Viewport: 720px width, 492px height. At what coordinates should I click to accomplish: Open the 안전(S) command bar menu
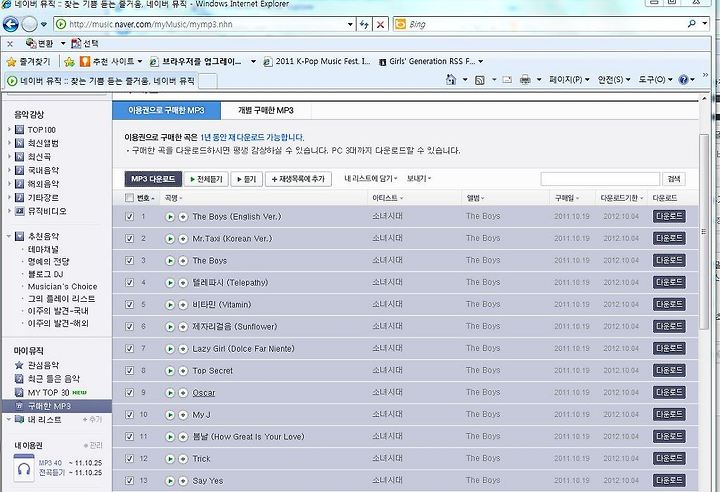tap(613, 80)
